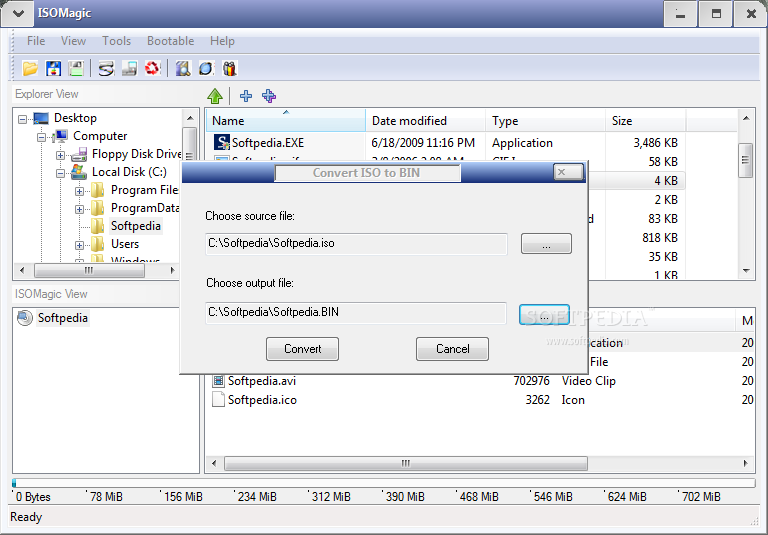768x535 pixels.
Task: Select the Softpedia disc icon in ISOMagic View
Action: tap(24, 317)
